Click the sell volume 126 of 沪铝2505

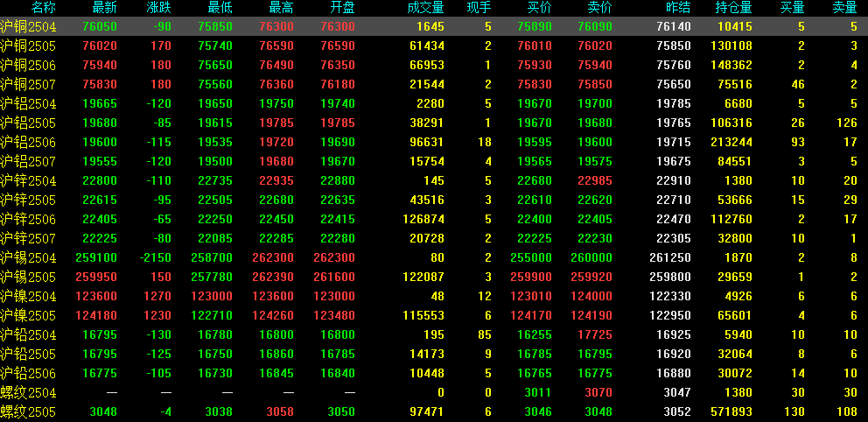point(847,123)
